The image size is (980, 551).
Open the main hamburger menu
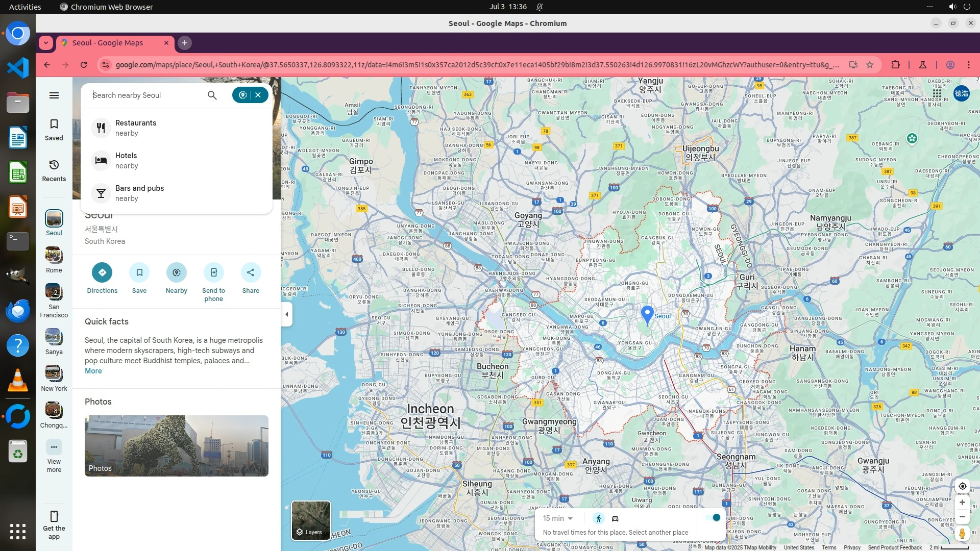pyautogui.click(x=54, y=95)
